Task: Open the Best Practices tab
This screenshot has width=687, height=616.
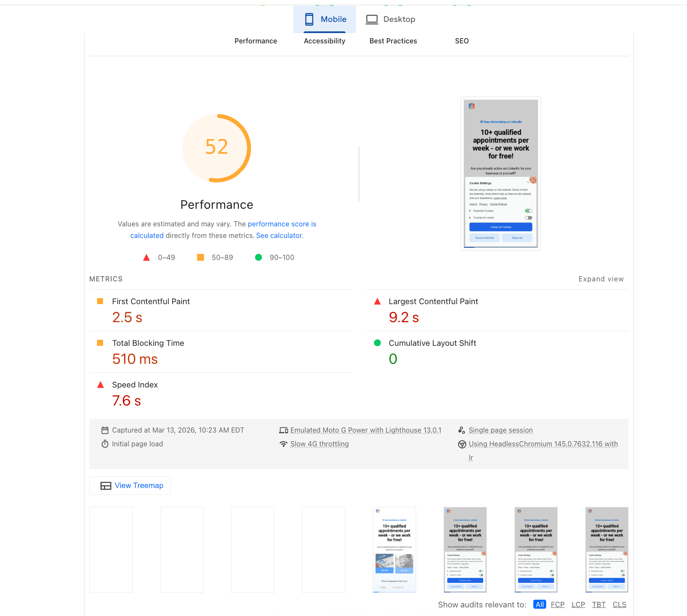Action: (393, 41)
